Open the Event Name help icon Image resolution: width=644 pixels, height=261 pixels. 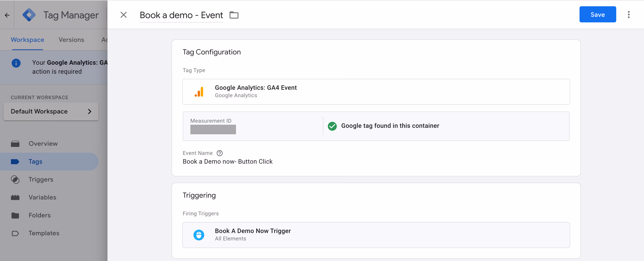(x=219, y=153)
